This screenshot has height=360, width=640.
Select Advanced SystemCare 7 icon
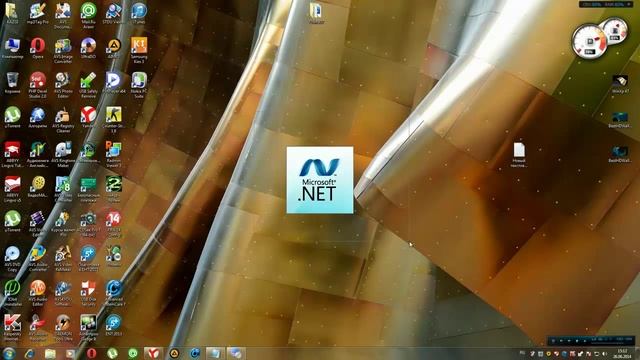(113, 293)
